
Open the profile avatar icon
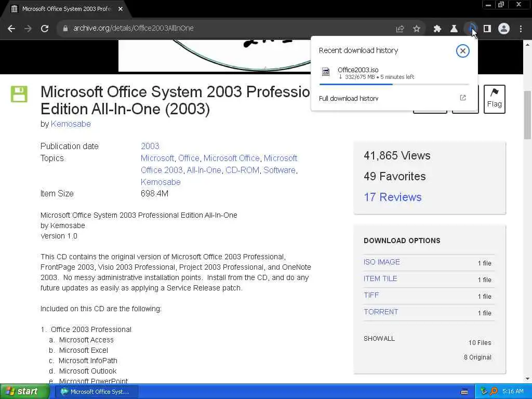[504, 29]
